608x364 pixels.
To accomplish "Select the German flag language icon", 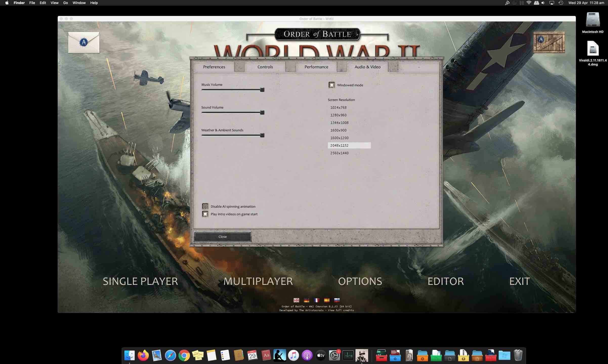I will coord(306,300).
